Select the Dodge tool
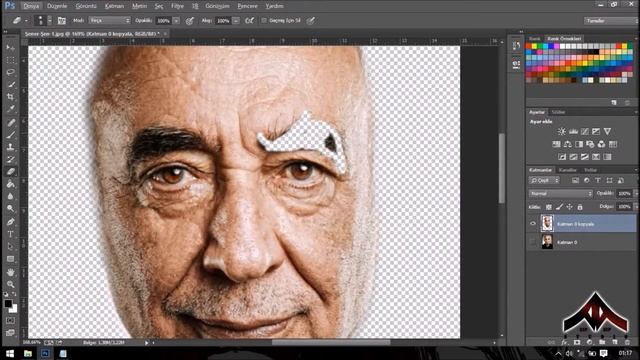 click(x=11, y=209)
